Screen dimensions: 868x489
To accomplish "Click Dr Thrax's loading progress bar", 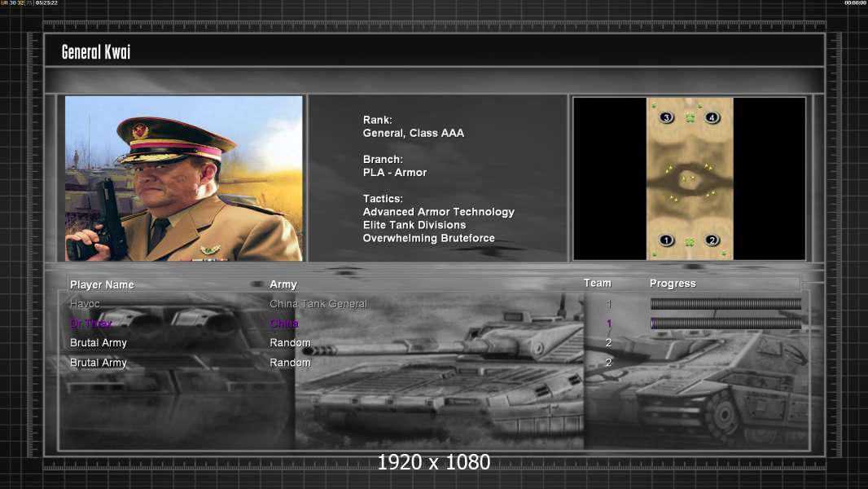I will pos(726,324).
